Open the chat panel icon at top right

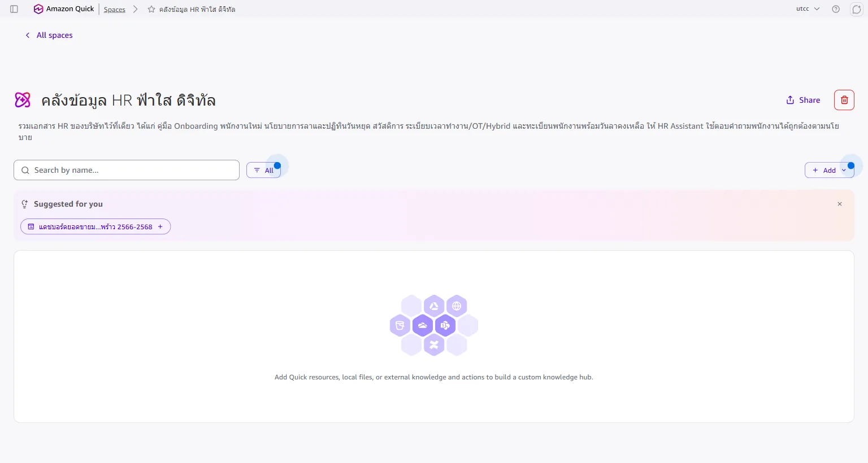[856, 9]
